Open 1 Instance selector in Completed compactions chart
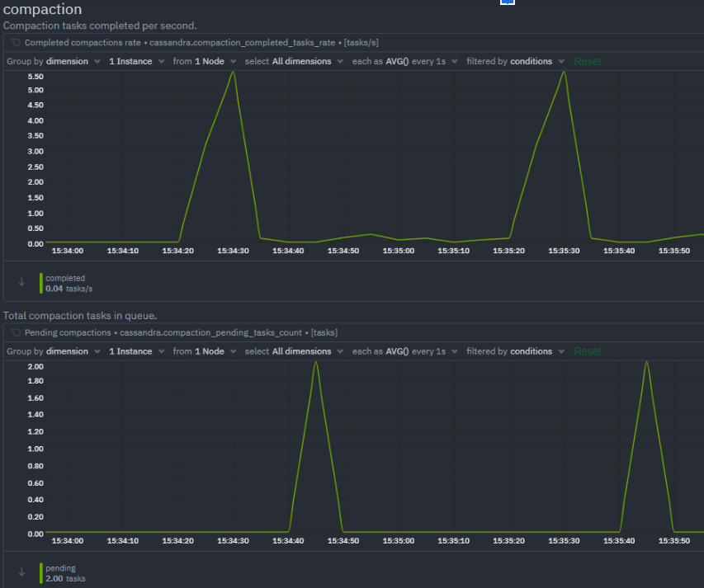704x588 pixels. pos(136,61)
